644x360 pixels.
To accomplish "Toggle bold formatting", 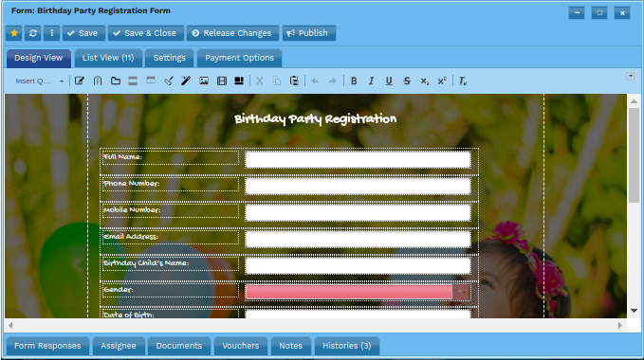I will pyautogui.click(x=354, y=81).
